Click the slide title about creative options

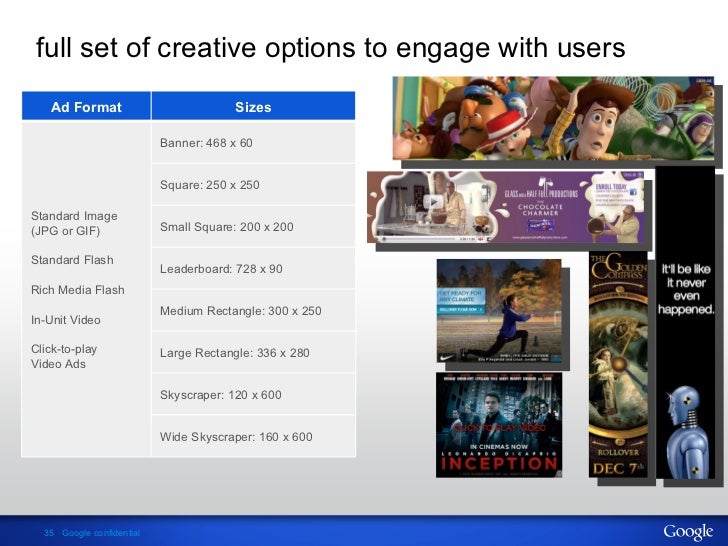coord(331,47)
